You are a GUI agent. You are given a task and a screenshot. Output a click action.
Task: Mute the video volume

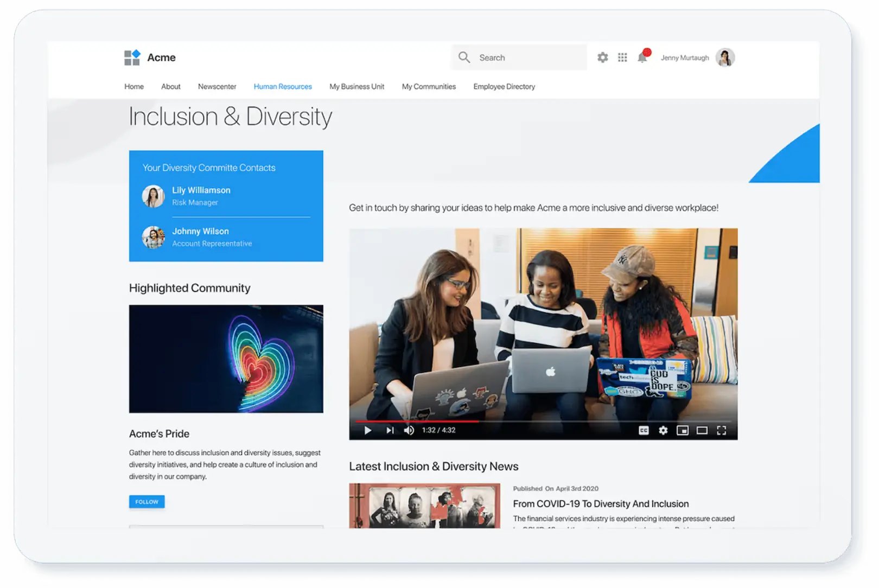pos(409,431)
